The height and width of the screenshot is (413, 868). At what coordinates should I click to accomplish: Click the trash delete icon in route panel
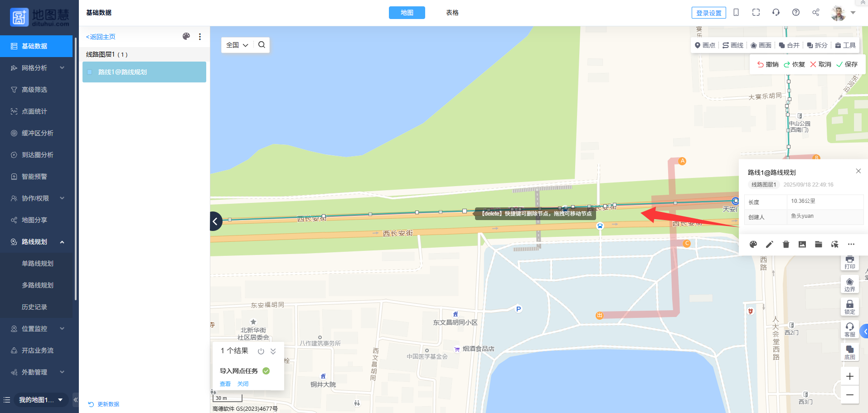786,245
